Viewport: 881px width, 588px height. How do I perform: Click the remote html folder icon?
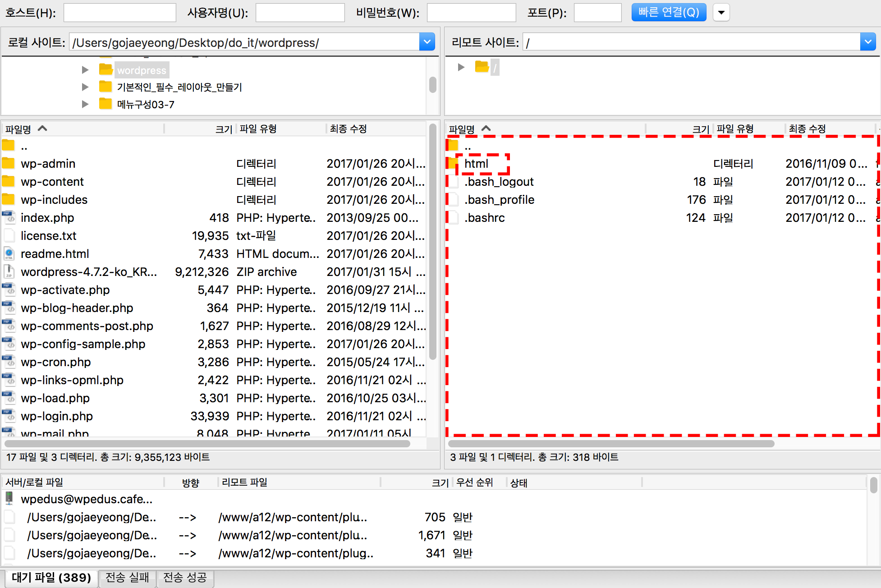[452, 163]
